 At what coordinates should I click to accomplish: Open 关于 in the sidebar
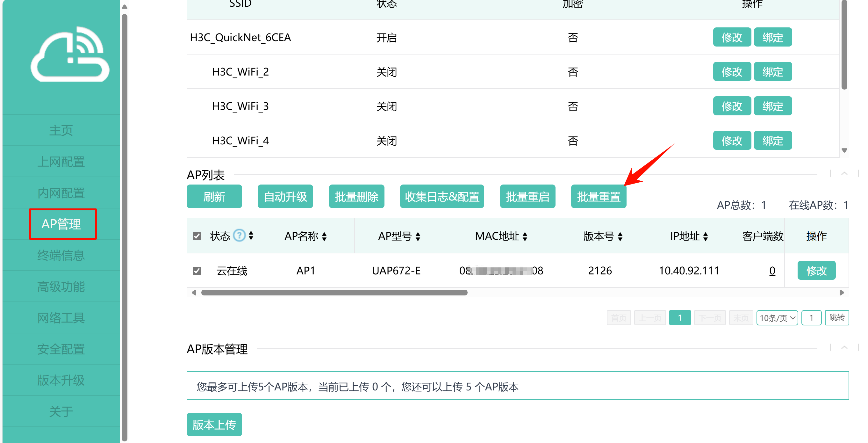pos(61,411)
